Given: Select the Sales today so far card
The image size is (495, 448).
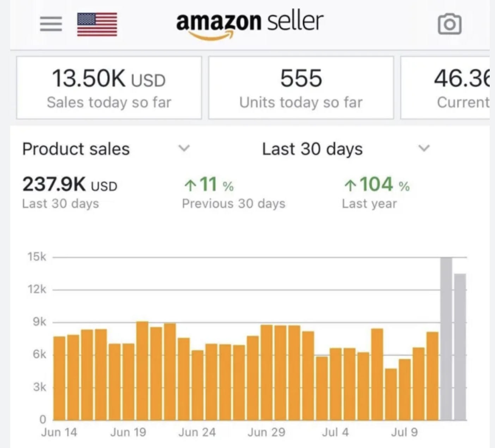Looking at the screenshot, I should coord(108,87).
